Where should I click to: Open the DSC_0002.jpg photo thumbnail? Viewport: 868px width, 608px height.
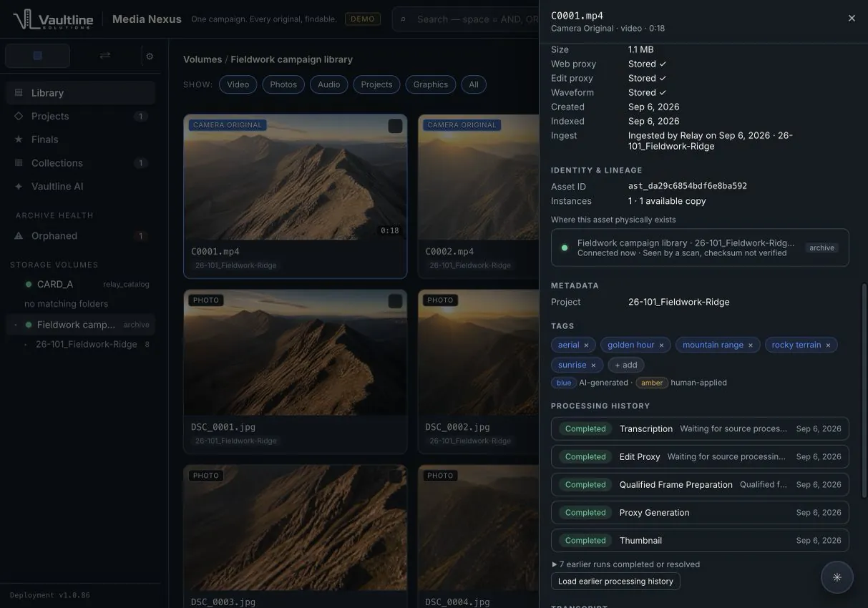[x=478, y=353]
